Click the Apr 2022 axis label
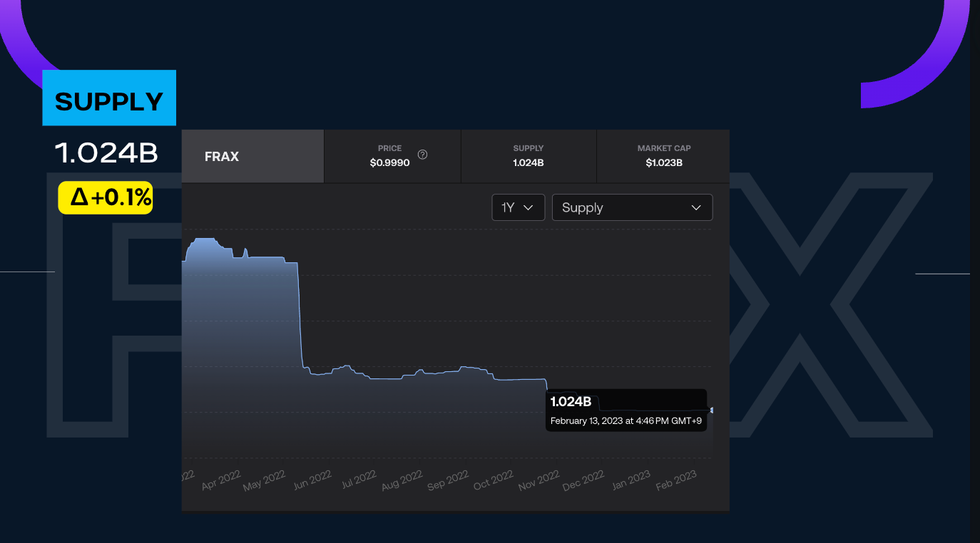The image size is (980, 543). click(221, 481)
